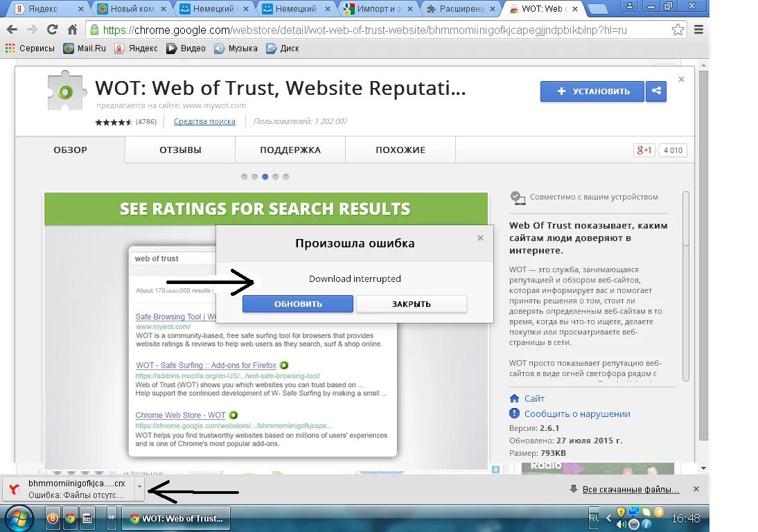The image size is (758, 532).
Task: Reload the page with refresh icon
Action: pos(52,30)
